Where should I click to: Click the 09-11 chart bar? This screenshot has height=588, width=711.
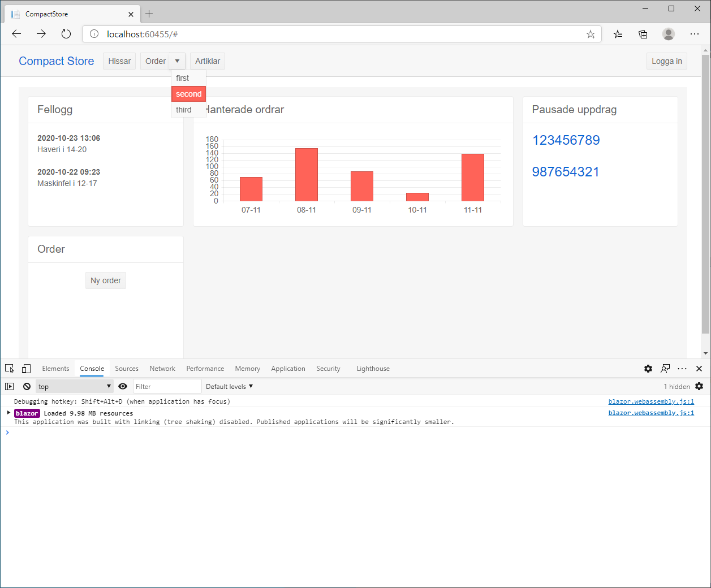[x=362, y=186]
